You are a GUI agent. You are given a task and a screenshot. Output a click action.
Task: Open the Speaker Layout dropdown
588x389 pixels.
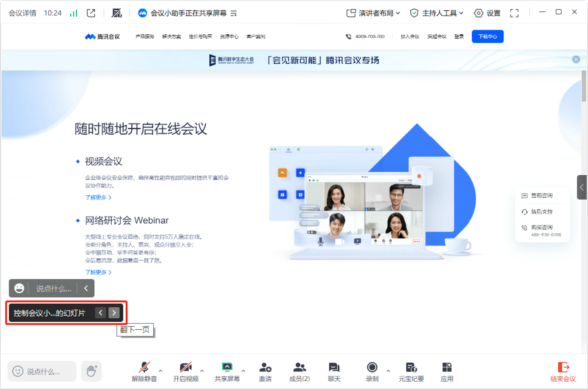coord(373,13)
